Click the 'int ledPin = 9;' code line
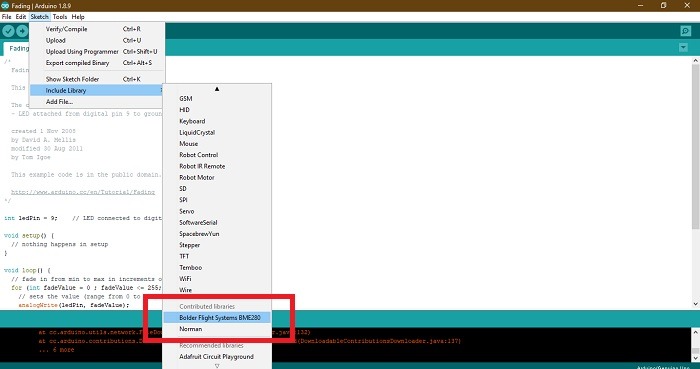 coord(31,218)
